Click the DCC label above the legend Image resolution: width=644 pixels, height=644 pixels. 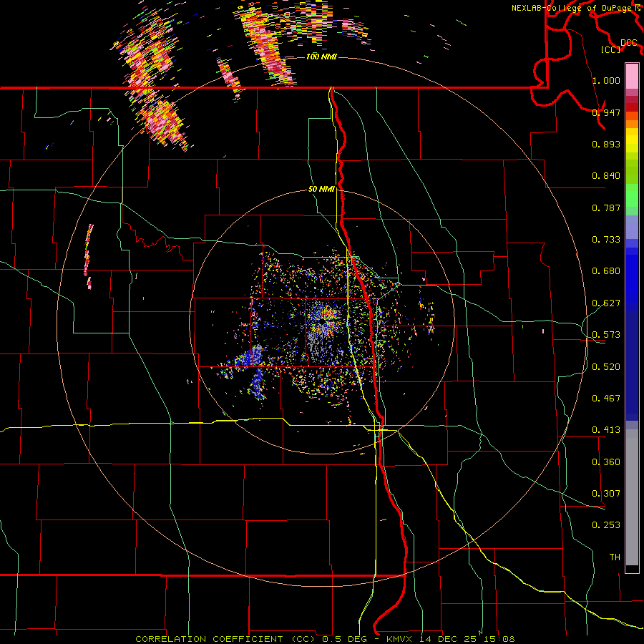coord(628,43)
